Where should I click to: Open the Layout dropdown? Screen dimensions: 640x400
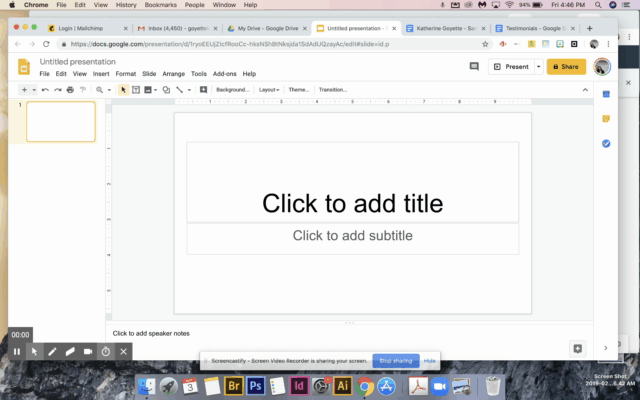[x=269, y=90]
